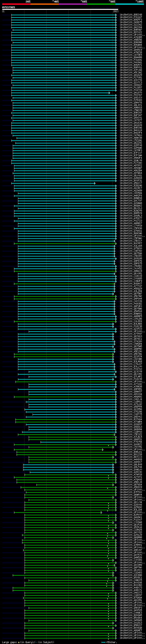Click the UniRef100_C5XYM1 label
Image resolution: width=146 pixels, height=644 pixels.
(x=131, y=447)
